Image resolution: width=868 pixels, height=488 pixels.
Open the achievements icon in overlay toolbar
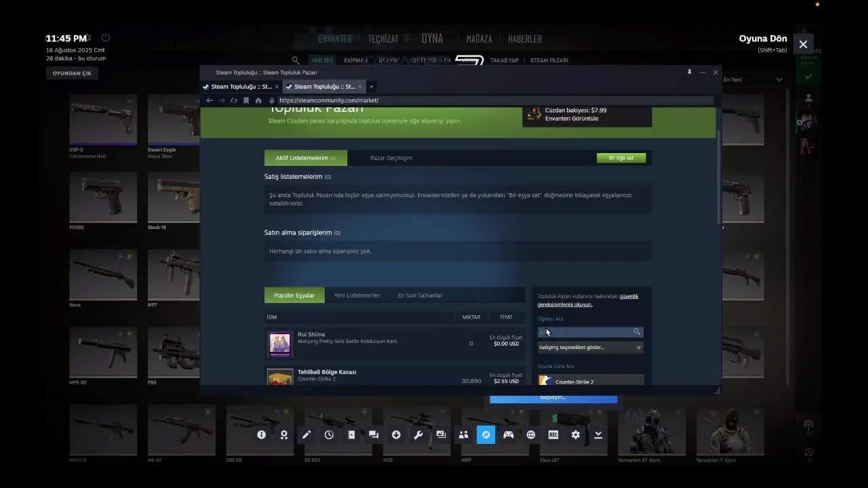284,434
